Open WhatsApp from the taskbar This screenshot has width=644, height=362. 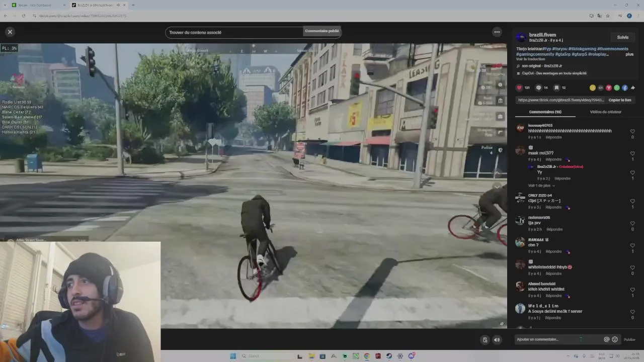click(x=356, y=356)
